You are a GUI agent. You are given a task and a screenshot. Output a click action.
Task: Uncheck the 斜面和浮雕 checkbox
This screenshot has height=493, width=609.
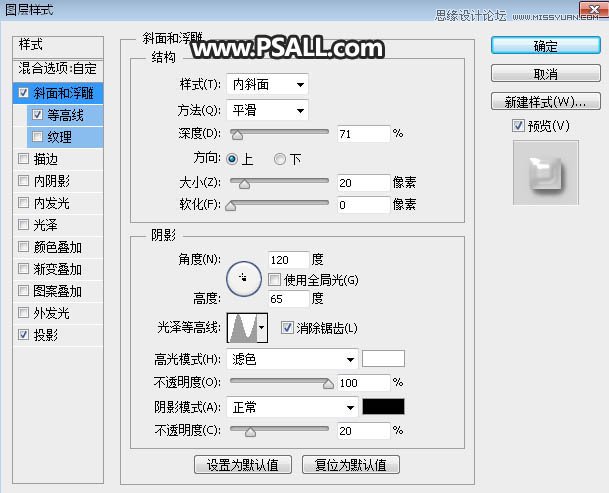click(23, 93)
